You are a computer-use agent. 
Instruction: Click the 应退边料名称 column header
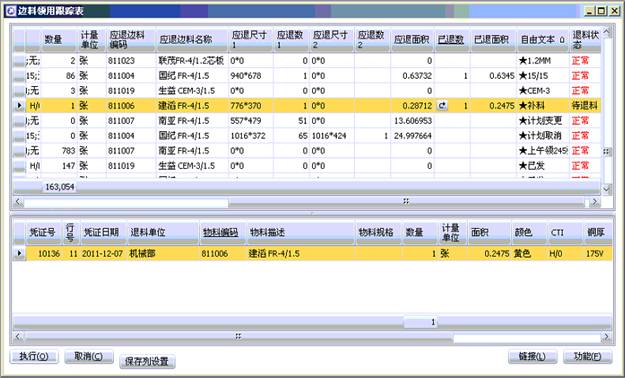192,40
